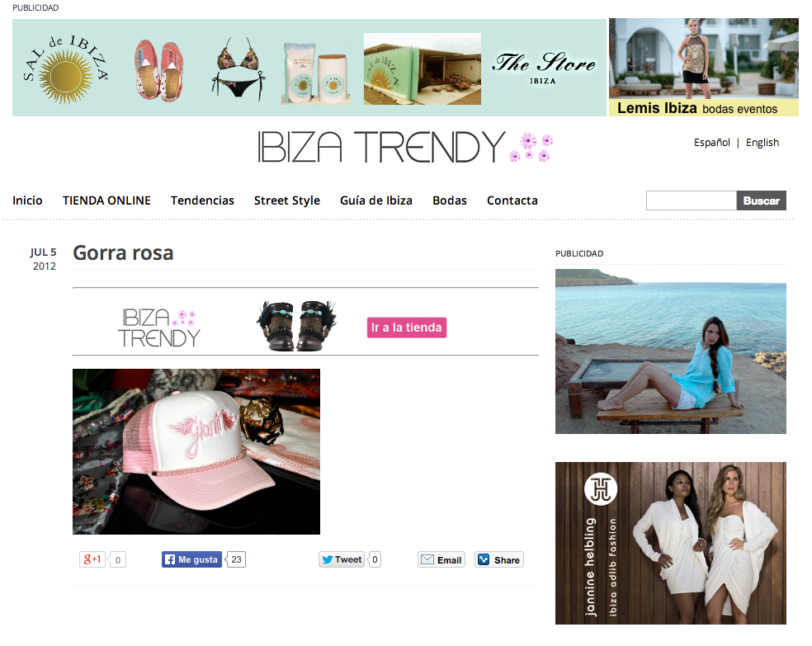Click the pink Ir a la tienda button
812x646 pixels.
[x=407, y=328]
